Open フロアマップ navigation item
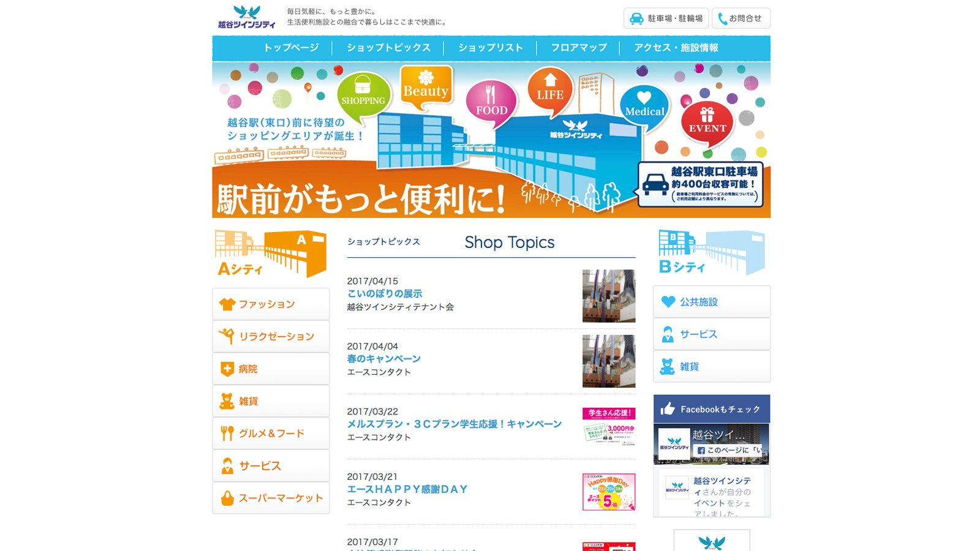 pyautogui.click(x=579, y=48)
